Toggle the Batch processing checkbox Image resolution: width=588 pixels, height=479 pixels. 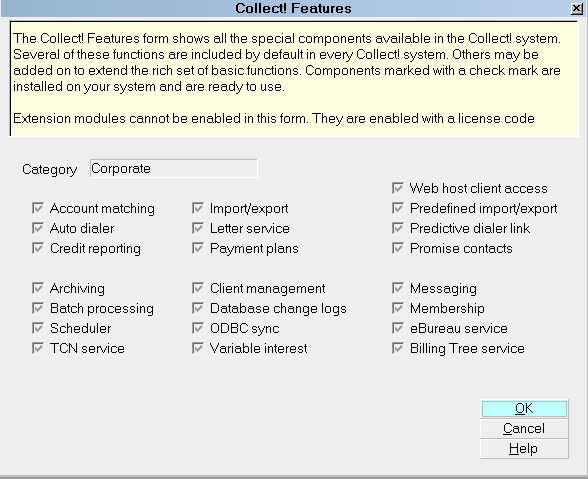click(38, 308)
